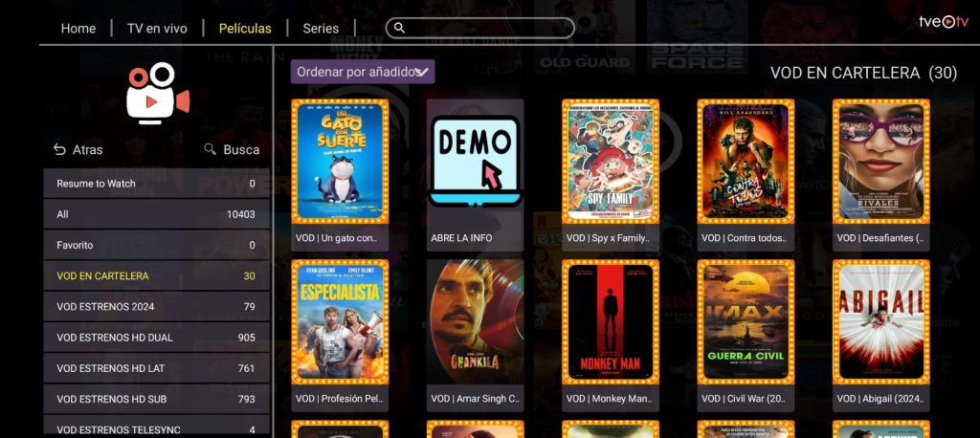The width and height of the screenshot is (980, 438).
Task: Open the Favorito category
Action: (156, 245)
